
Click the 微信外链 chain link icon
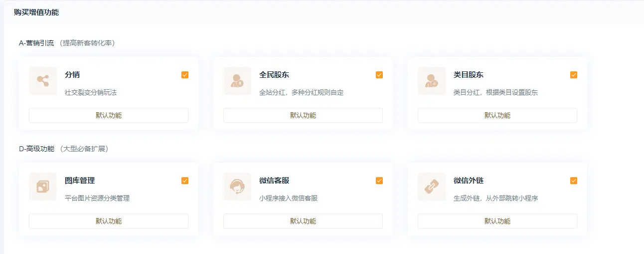[x=432, y=187]
